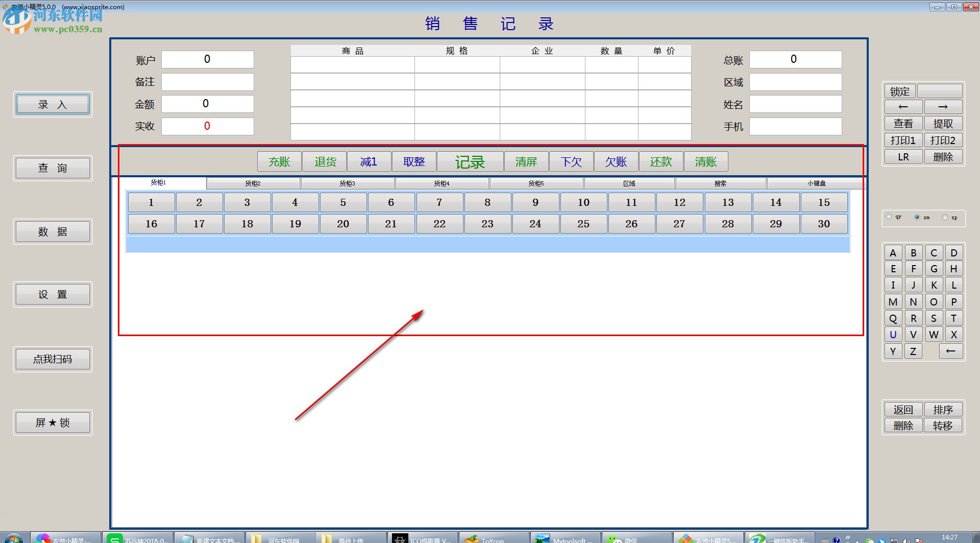Open the 设置 settings page
Screen dimensions: 980x543
(x=53, y=294)
